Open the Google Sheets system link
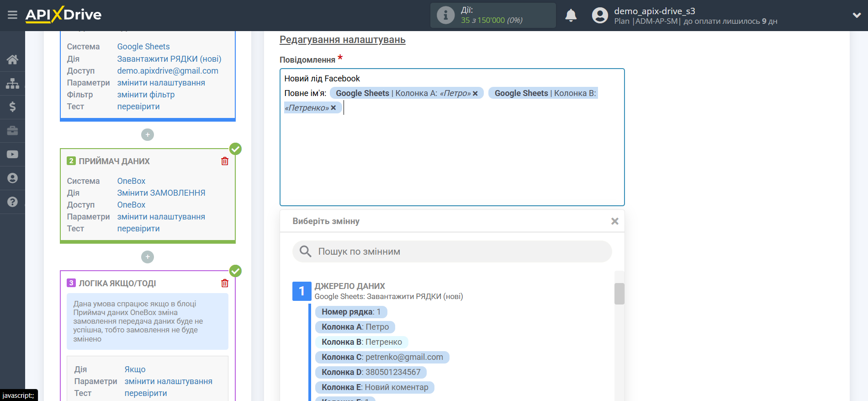The image size is (868, 401). [143, 47]
